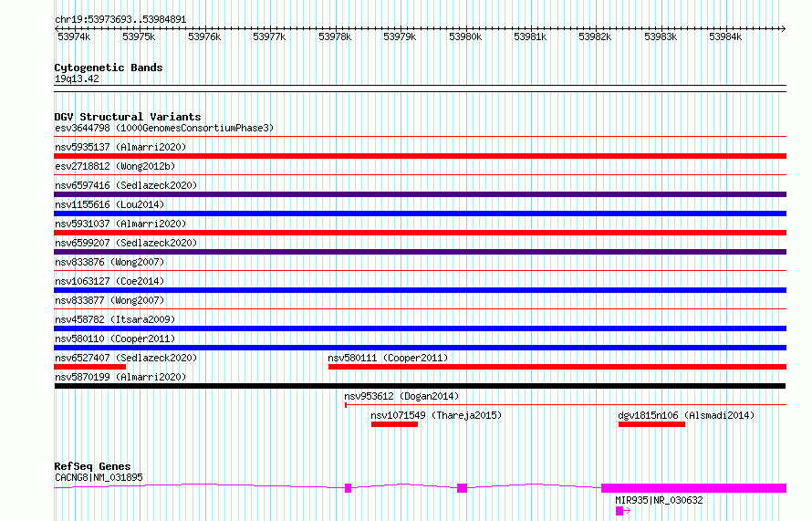Click the 53981k ruler tick label
Viewport: 812px width, 521px height.
(x=530, y=36)
